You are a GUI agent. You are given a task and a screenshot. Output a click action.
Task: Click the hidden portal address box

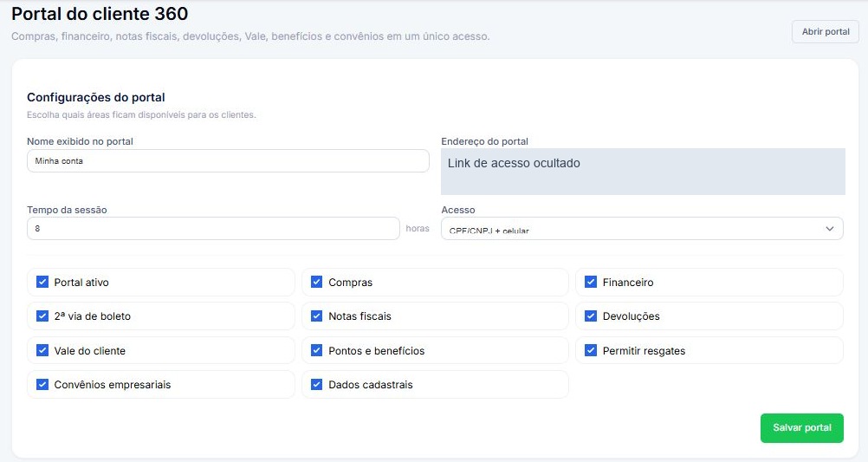click(643, 171)
